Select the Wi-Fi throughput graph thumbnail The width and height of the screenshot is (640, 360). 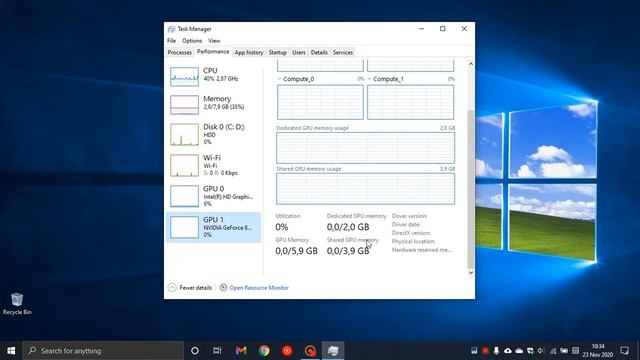[x=184, y=165]
